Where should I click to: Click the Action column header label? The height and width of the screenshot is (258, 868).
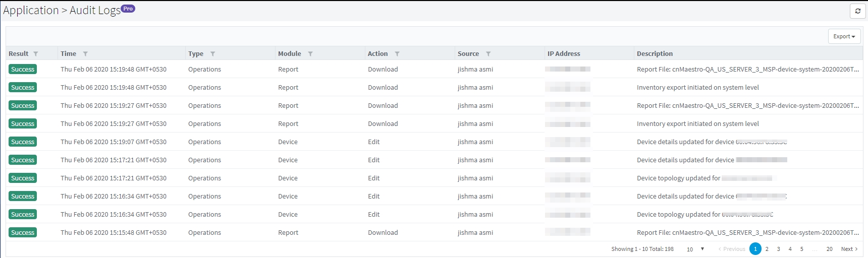[x=378, y=54]
